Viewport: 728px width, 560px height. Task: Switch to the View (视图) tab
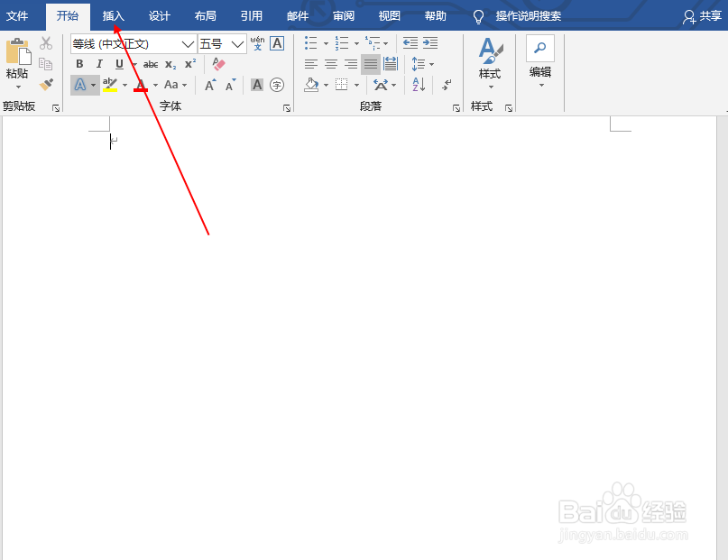pos(389,16)
